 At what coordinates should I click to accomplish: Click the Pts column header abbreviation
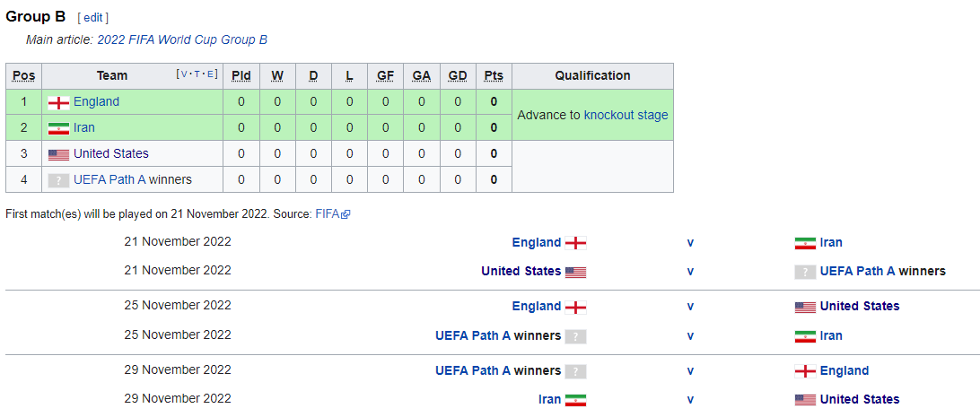tap(494, 76)
